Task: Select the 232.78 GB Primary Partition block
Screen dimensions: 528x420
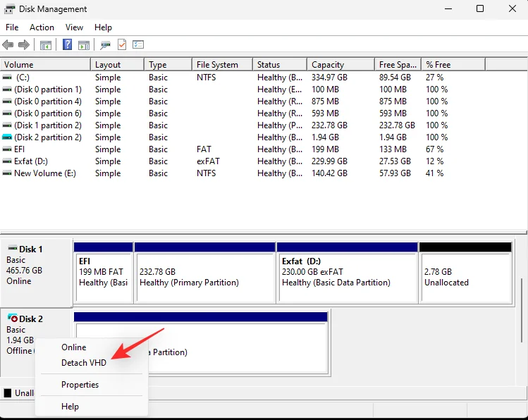Action: [204, 273]
